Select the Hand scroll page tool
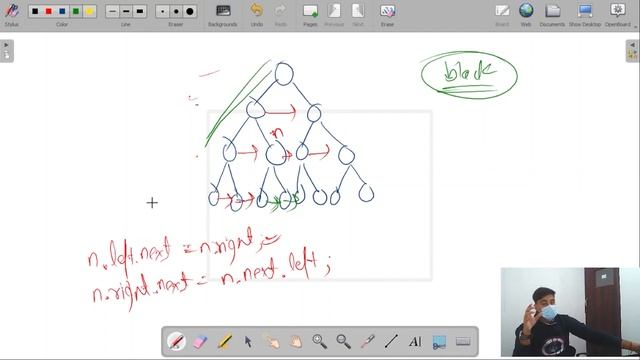 pos(296,341)
